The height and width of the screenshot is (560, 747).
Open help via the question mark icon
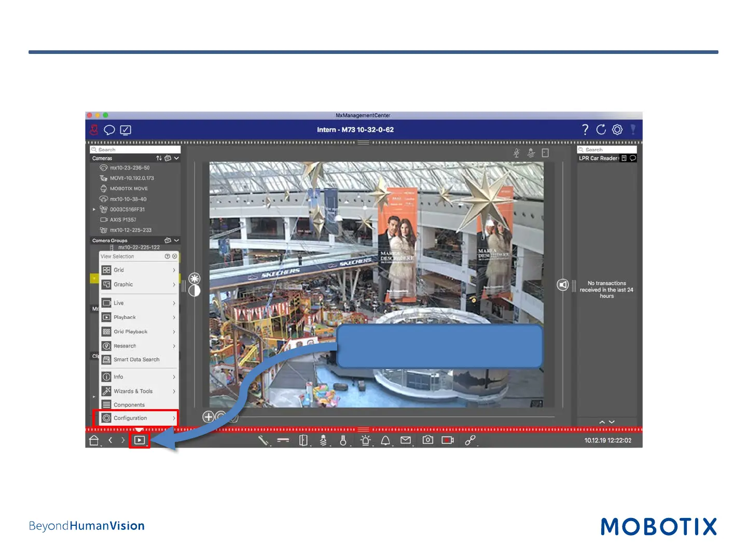point(585,130)
